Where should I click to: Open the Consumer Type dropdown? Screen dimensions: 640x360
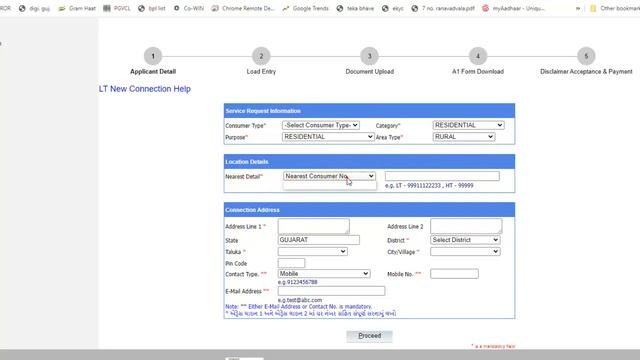pyautogui.click(x=321, y=125)
